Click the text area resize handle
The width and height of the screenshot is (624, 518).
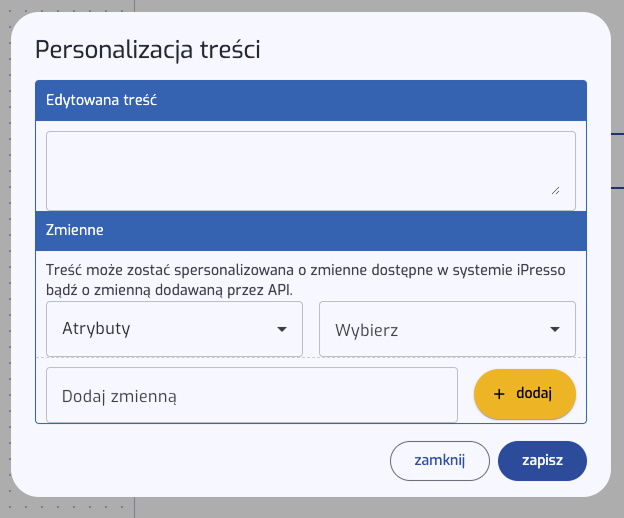(x=555, y=190)
